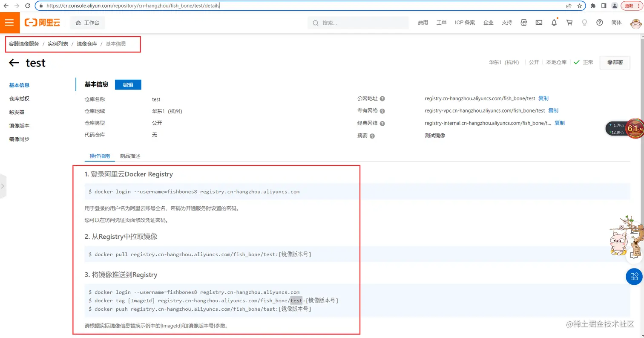The width and height of the screenshot is (644, 338).
Task: Click the docker pull command line
Action: pyautogui.click(x=200, y=254)
